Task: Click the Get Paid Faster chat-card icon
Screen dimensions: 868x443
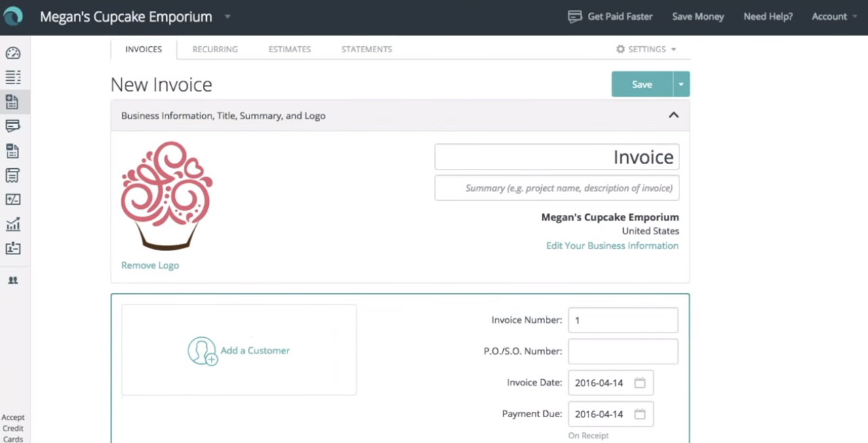Action: pyautogui.click(x=575, y=16)
